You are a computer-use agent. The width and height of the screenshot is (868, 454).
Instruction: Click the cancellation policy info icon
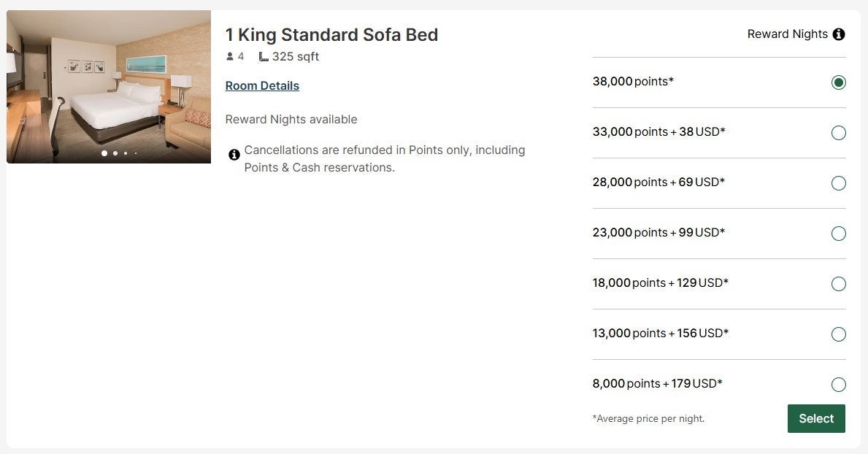(x=234, y=154)
